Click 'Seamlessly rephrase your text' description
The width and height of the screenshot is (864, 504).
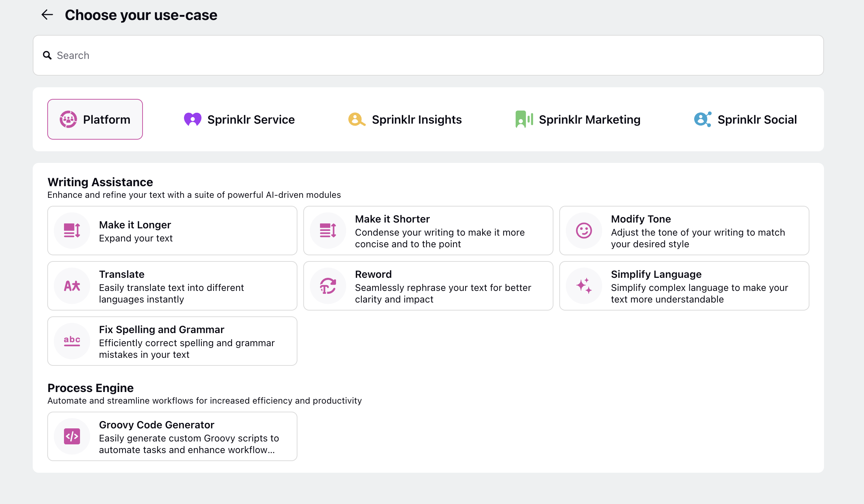[x=443, y=293]
